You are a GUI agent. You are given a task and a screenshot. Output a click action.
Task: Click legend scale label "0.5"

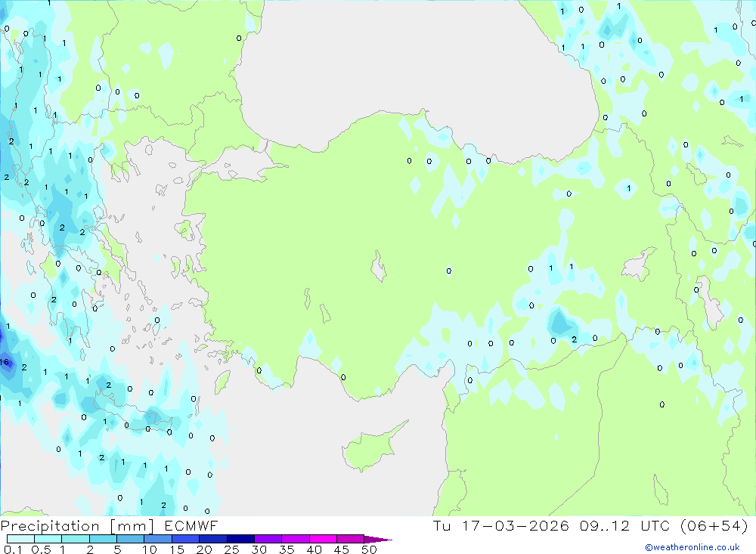click(41, 549)
